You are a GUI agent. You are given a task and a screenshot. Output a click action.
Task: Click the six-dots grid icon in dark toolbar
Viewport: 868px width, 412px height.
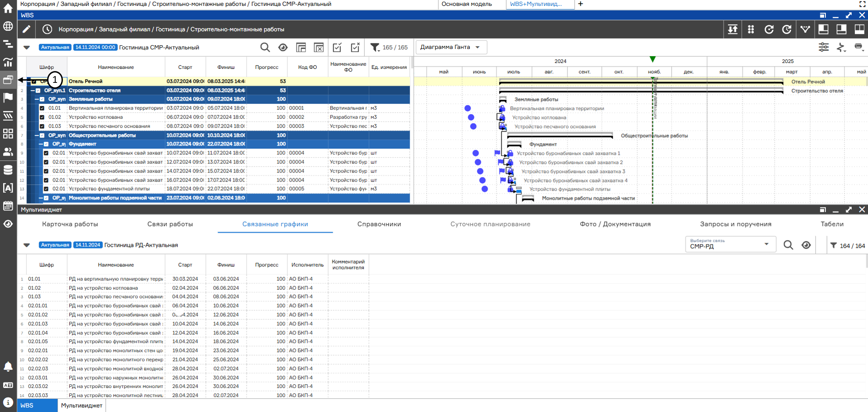tap(751, 29)
